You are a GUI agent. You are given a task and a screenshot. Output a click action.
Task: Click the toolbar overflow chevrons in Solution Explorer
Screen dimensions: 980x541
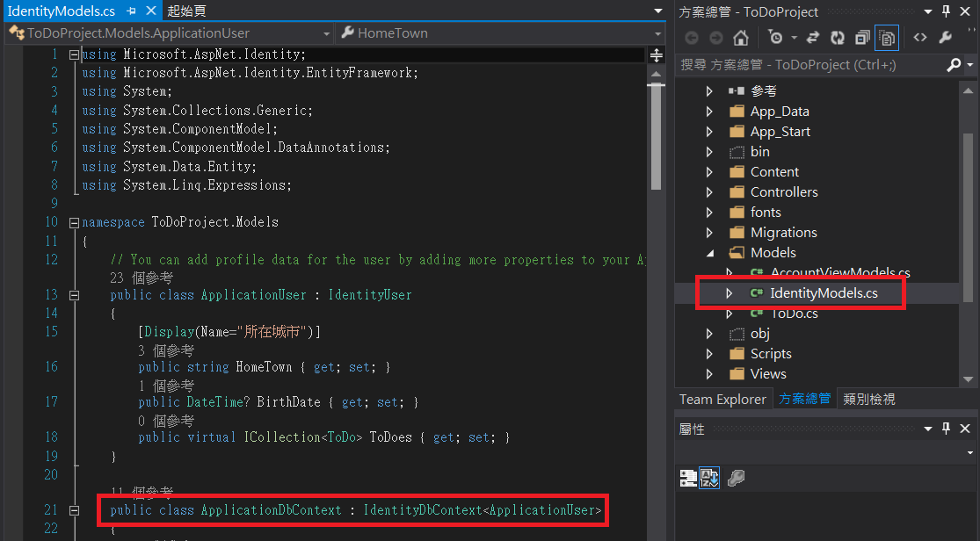coord(971,29)
